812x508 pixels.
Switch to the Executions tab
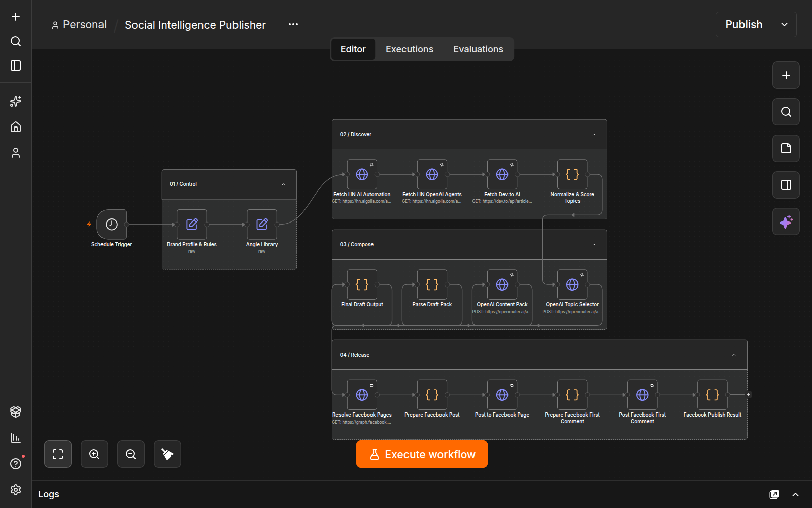coord(410,49)
